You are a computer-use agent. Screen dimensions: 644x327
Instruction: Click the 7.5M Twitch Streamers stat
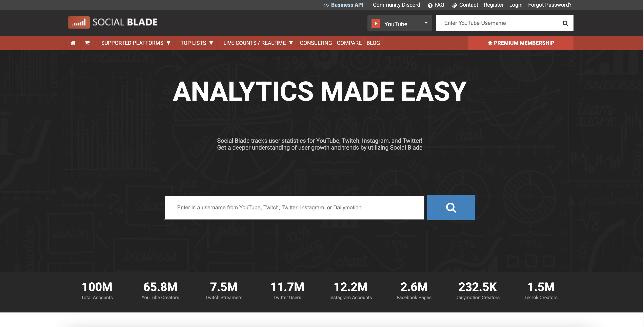223,290
